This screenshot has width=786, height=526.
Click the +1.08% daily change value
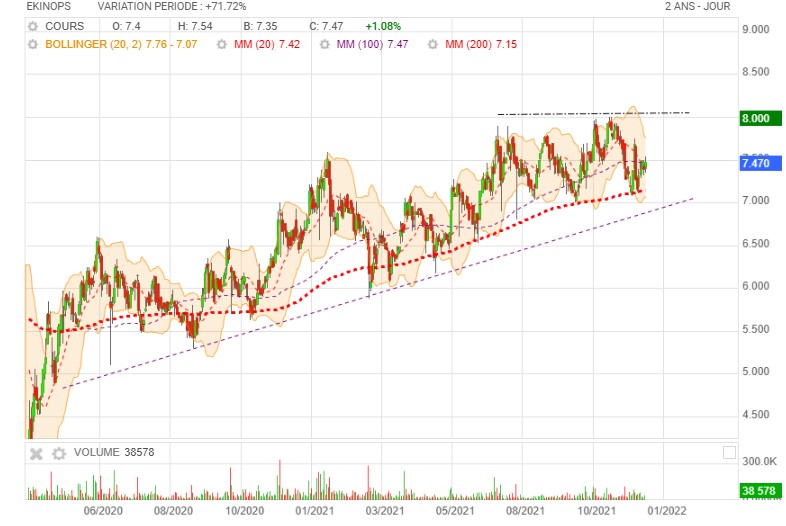tap(383, 26)
